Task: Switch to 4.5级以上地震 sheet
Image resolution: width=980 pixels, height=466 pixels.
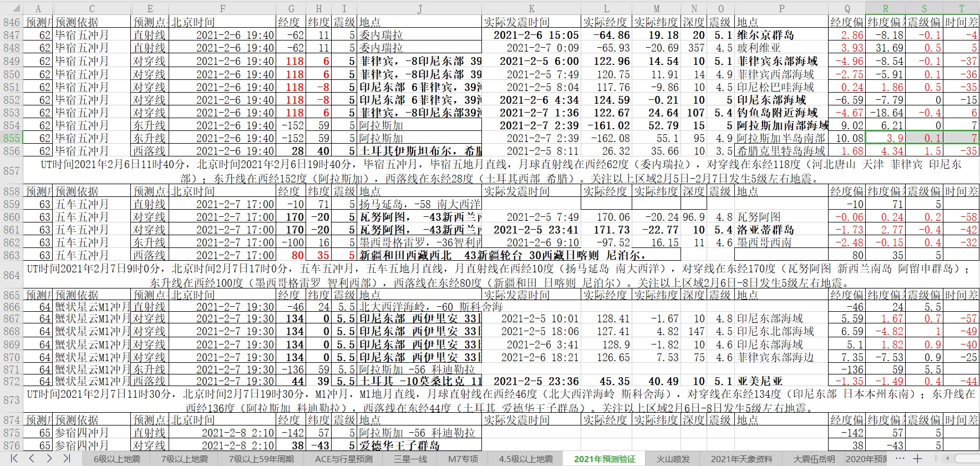Action: (526, 459)
